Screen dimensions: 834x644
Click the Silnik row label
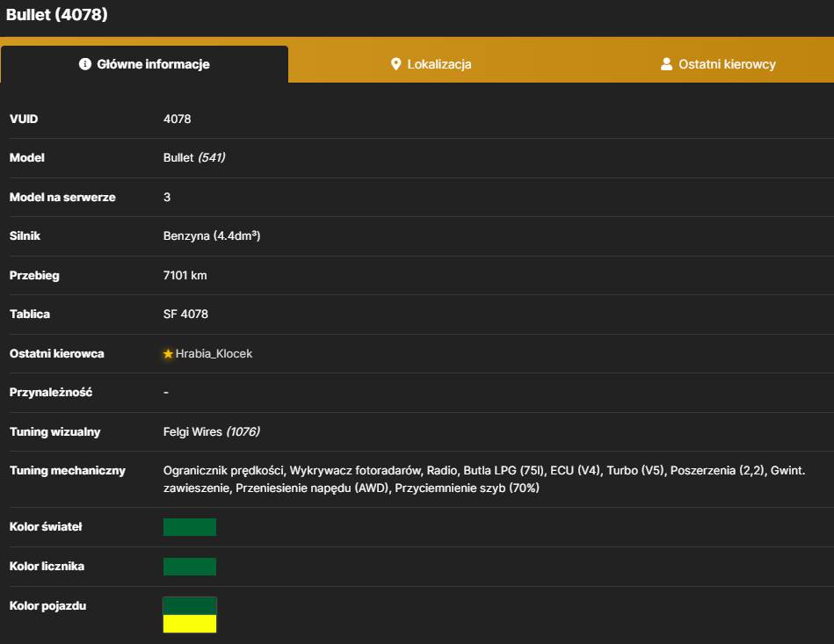coord(25,236)
